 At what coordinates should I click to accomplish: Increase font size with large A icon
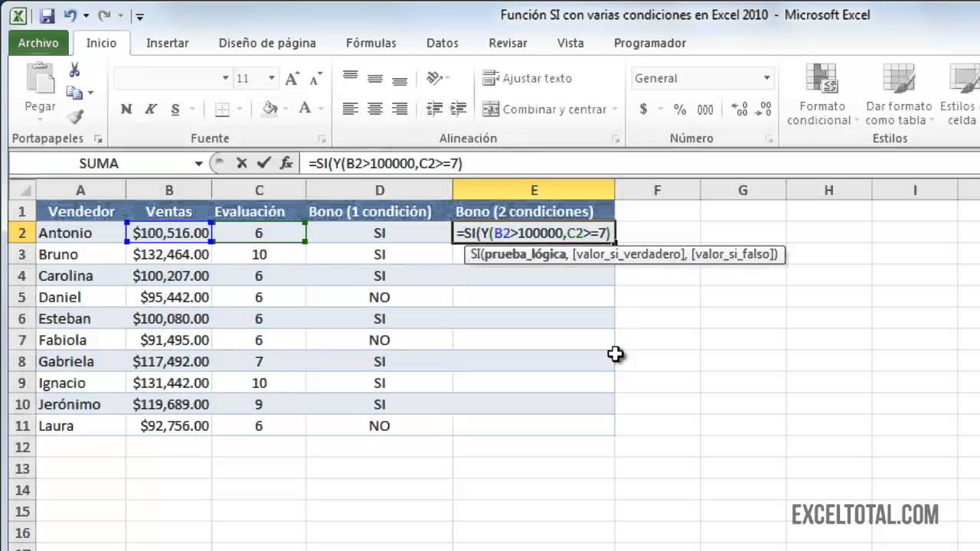(x=292, y=78)
